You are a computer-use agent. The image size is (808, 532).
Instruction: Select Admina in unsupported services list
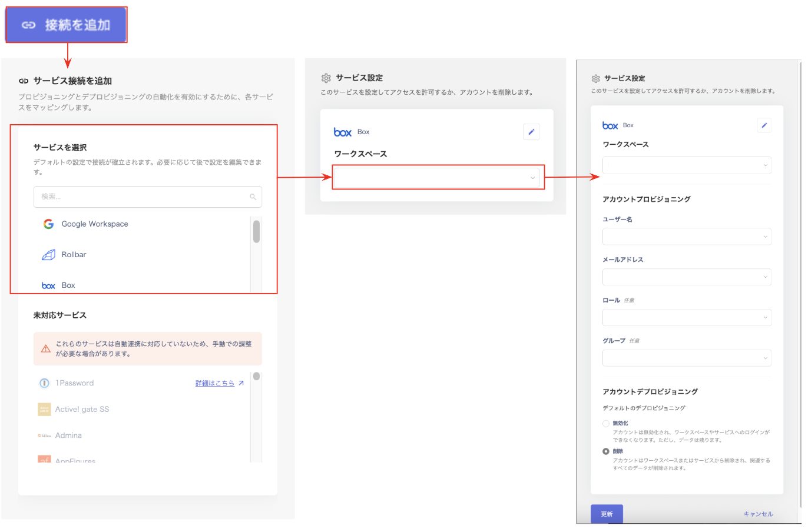click(x=68, y=435)
